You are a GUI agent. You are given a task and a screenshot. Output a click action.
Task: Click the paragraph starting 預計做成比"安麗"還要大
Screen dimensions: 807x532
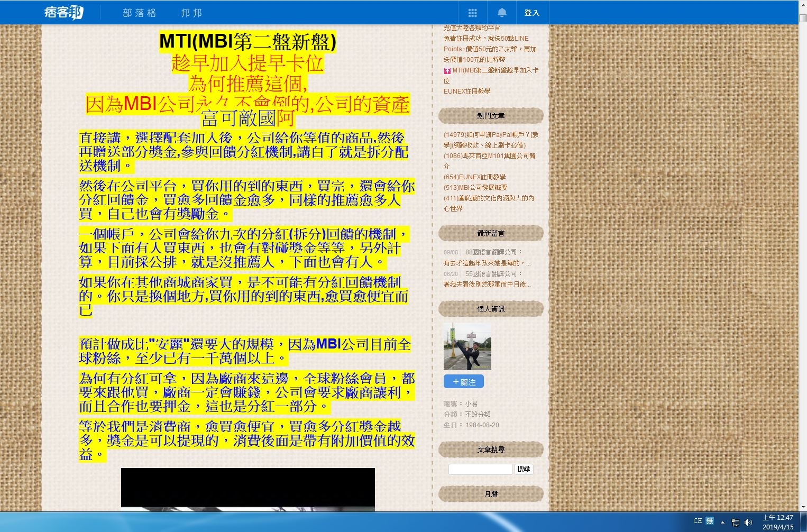(245, 351)
